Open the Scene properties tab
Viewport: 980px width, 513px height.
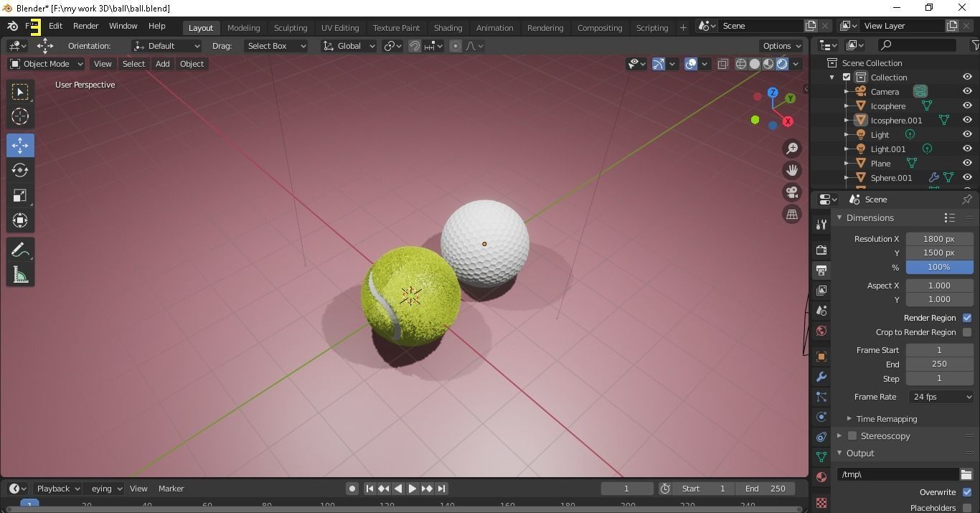tap(821, 311)
